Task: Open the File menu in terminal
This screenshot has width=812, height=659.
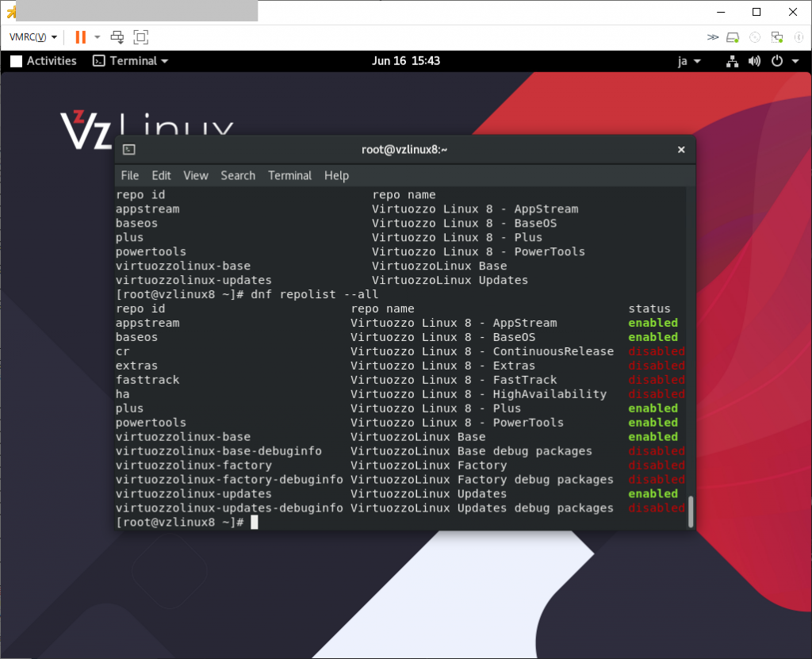Action: pyautogui.click(x=130, y=175)
